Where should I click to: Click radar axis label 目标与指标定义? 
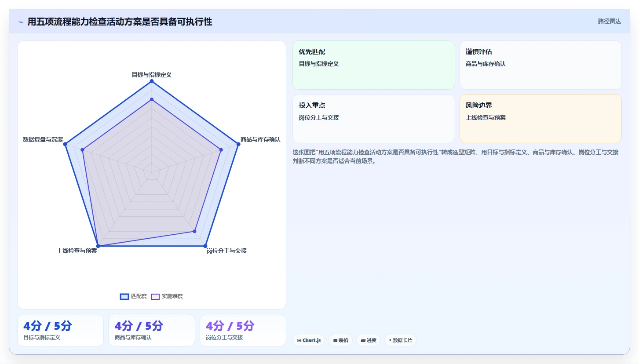152,75
